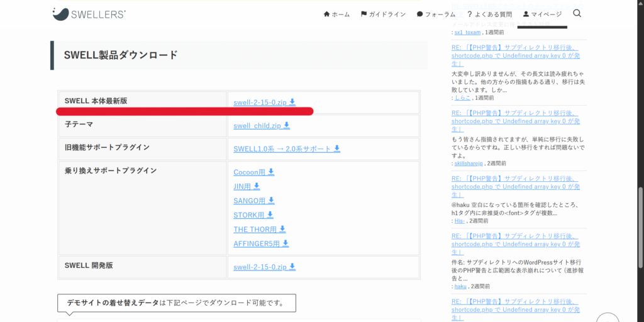
Task: Open His- author profile link
Action: 460,221
